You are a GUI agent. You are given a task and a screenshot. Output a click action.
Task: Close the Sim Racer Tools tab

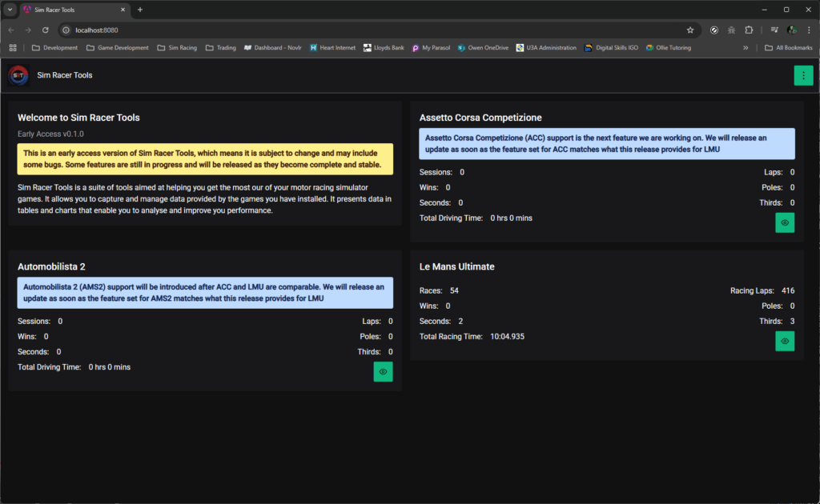(x=123, y=10)
